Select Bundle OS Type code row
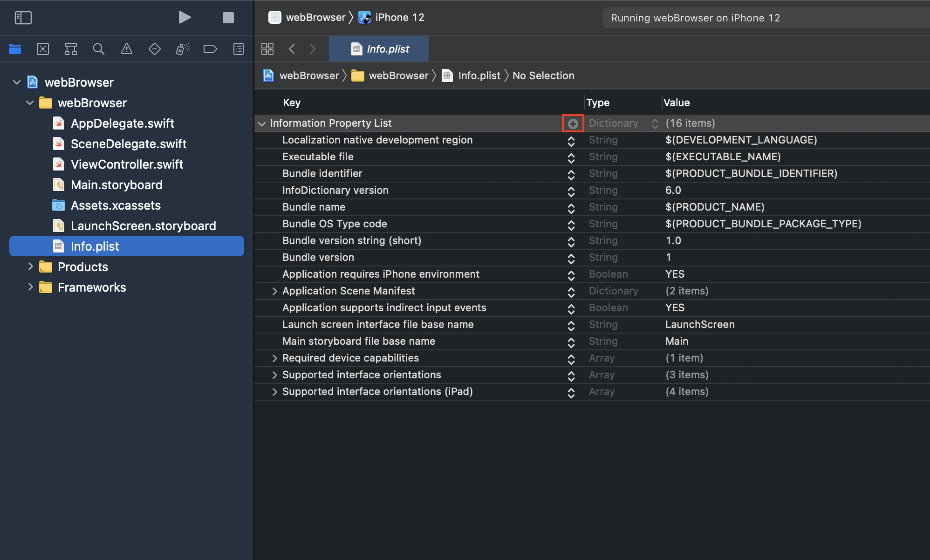Image resolution: width=930 pixels, height=560 pixels. click(x=592, y=224)
